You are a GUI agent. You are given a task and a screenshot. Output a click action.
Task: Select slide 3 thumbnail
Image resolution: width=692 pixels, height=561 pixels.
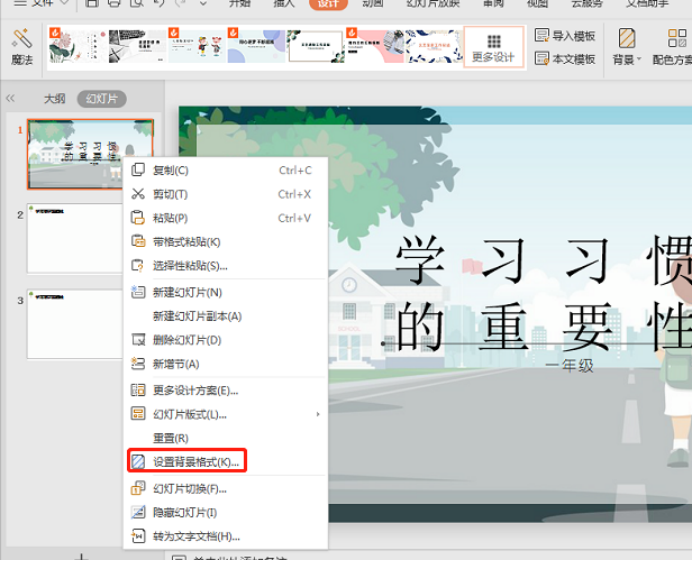tap(75, 324)
